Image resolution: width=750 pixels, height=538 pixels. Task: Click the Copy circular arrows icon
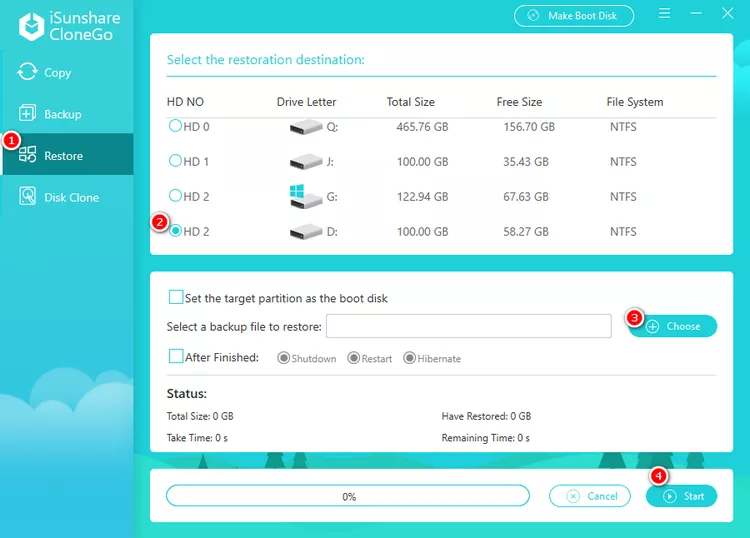27,72
